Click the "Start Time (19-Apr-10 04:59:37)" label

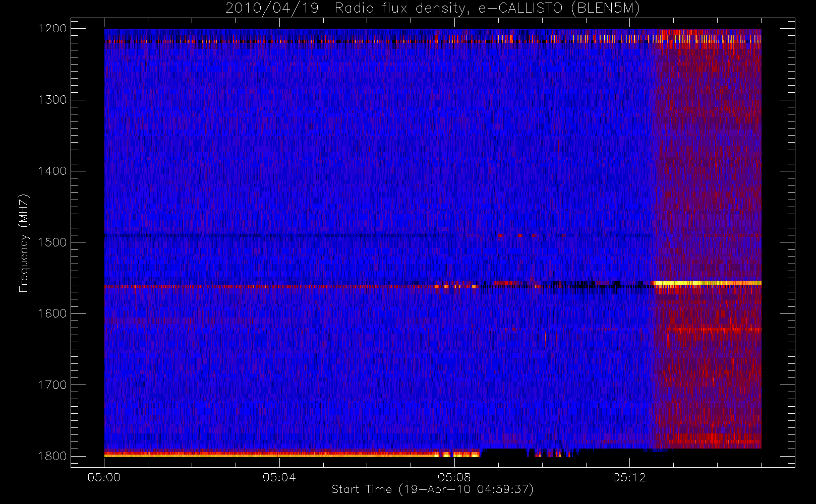coord(432,489)
